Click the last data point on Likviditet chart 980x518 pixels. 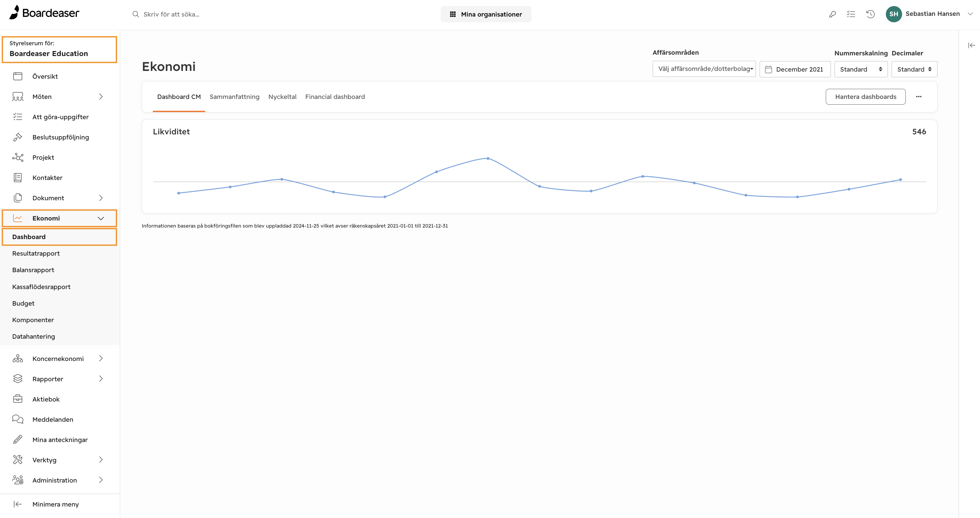(900, 180)
